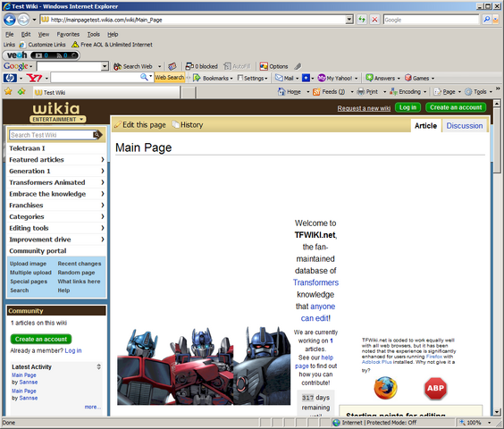The width and height of the screenshot is (504, 429).
Task: Click the Transformers robots artwork image
Action: coord(204,366)
